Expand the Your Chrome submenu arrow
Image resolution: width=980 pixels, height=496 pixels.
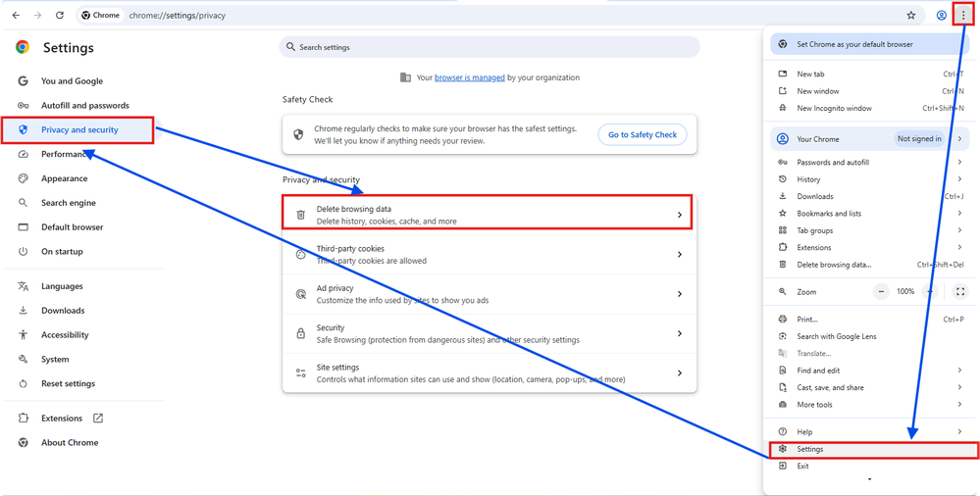(959, 138)
